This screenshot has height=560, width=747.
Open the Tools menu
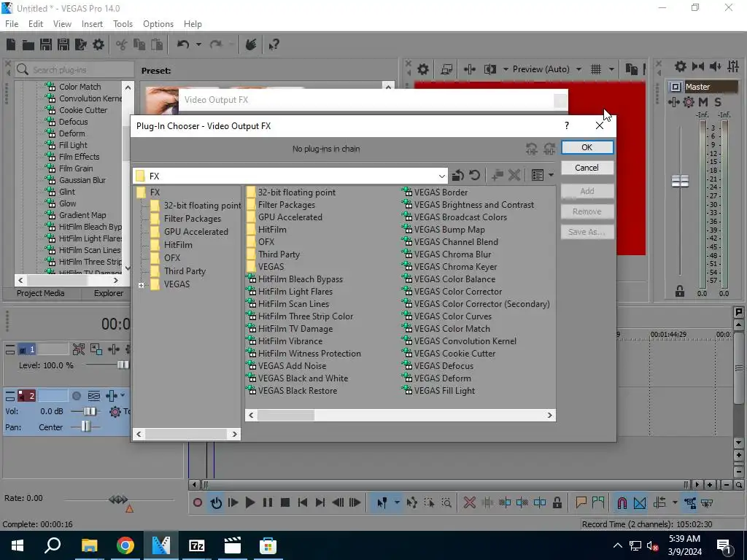click(x=123, y=24)
